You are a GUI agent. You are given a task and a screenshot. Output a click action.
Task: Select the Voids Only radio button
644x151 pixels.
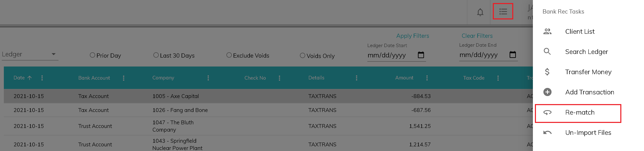pos(303,55)
